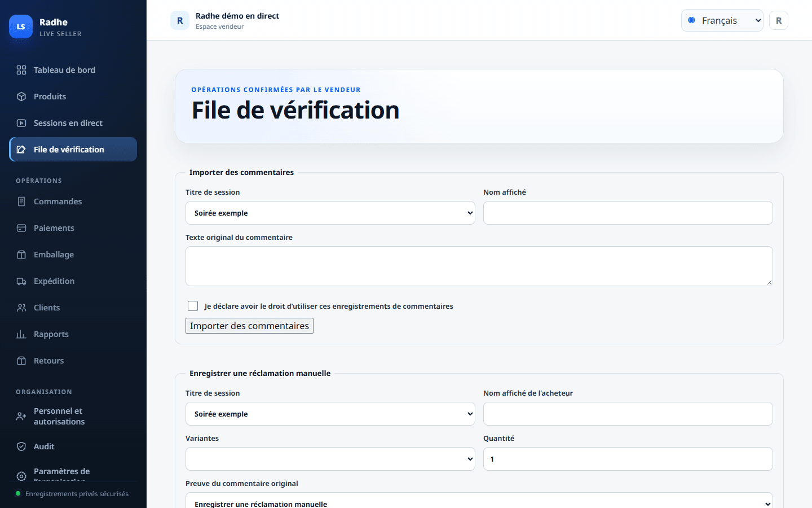Click the Paramètres gear icon

[x=21, y=476]
